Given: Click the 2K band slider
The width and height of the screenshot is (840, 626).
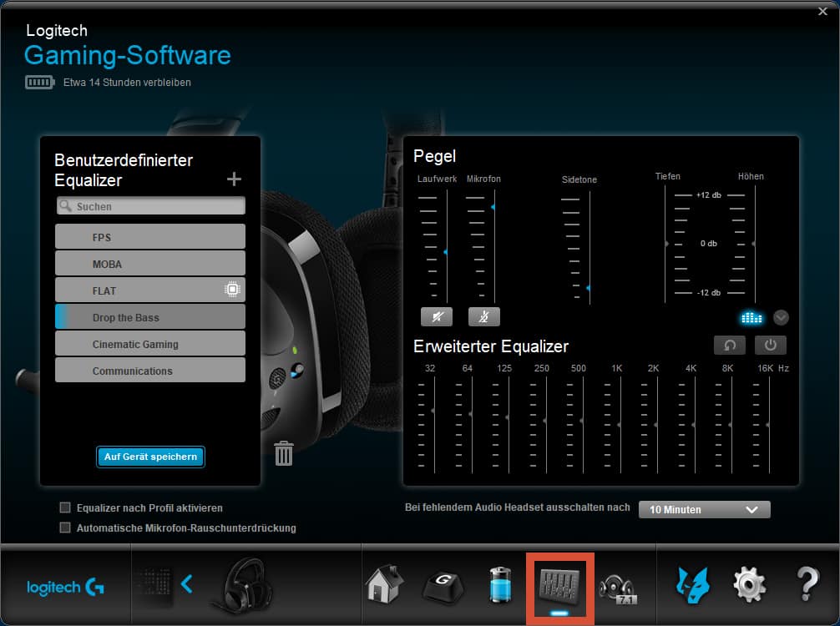Looking at the screenshot, I should 657,425.
